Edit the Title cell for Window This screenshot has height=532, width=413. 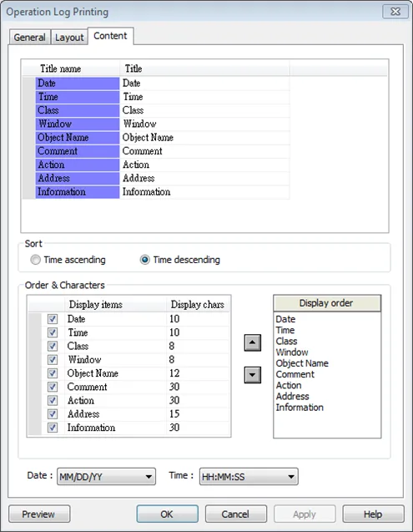(204, 124)
